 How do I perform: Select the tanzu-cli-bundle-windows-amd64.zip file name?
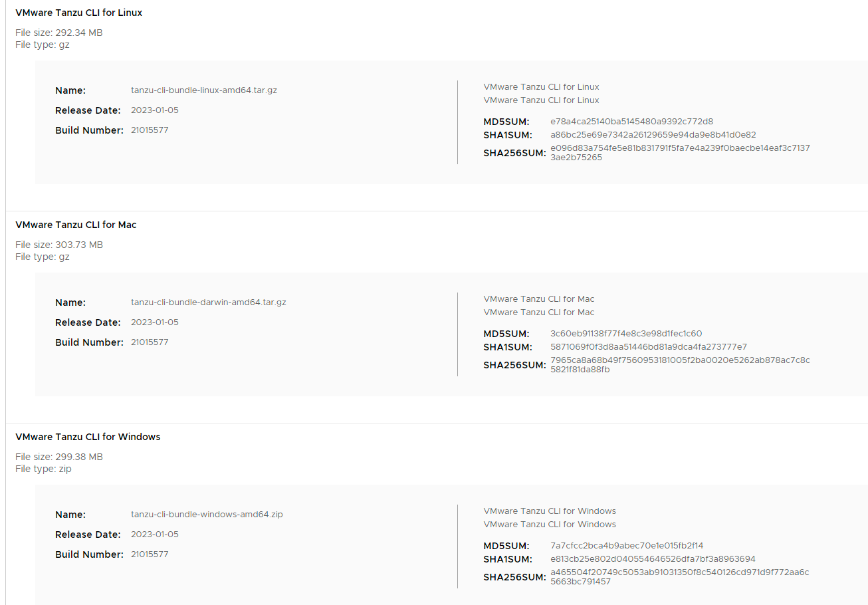207,515
